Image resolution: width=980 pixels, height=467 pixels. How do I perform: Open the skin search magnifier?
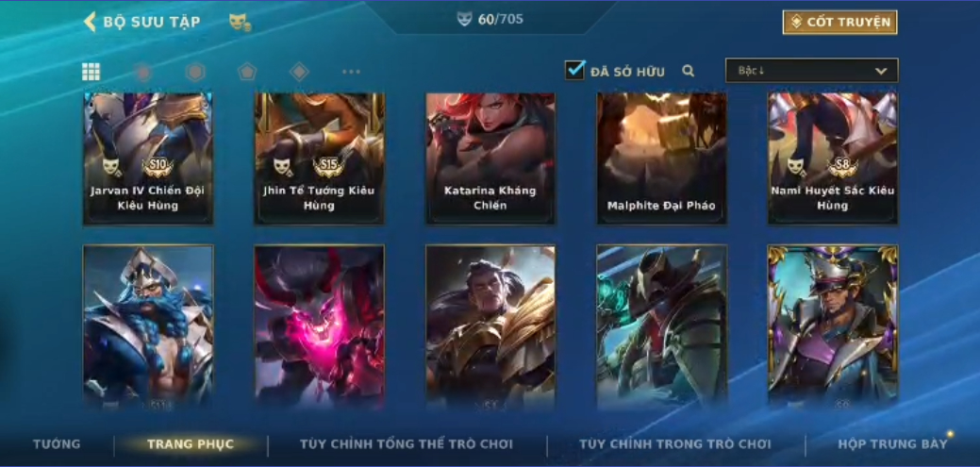[689, 71]
